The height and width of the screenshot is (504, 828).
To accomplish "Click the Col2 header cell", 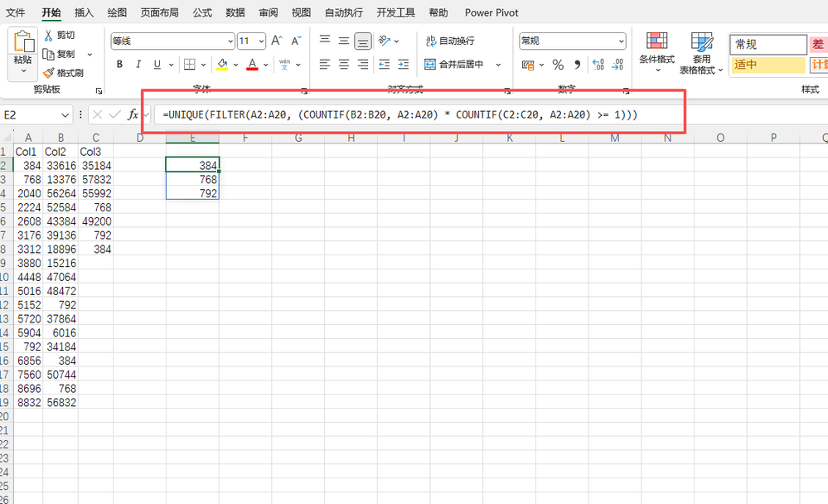I will (61, 152).
